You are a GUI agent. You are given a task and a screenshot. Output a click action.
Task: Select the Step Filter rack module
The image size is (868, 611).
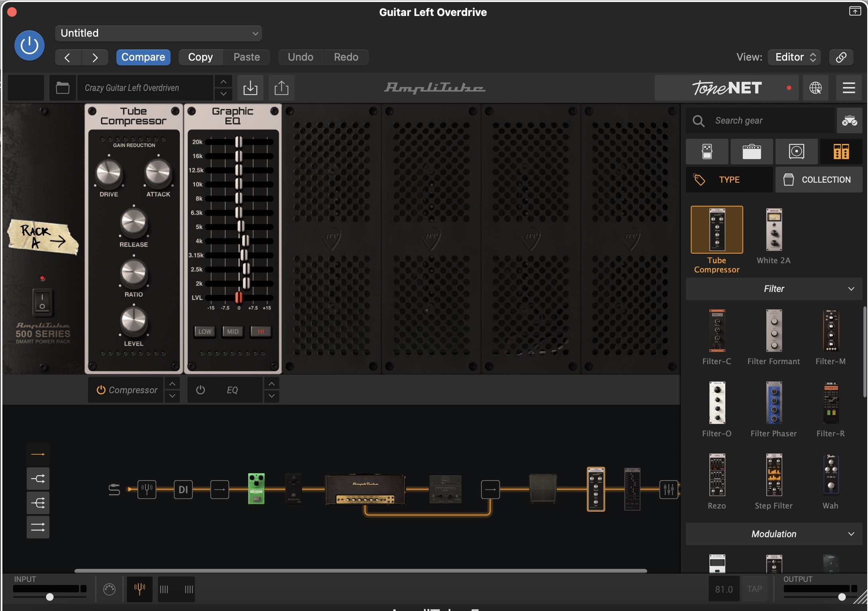click(774, 475)
